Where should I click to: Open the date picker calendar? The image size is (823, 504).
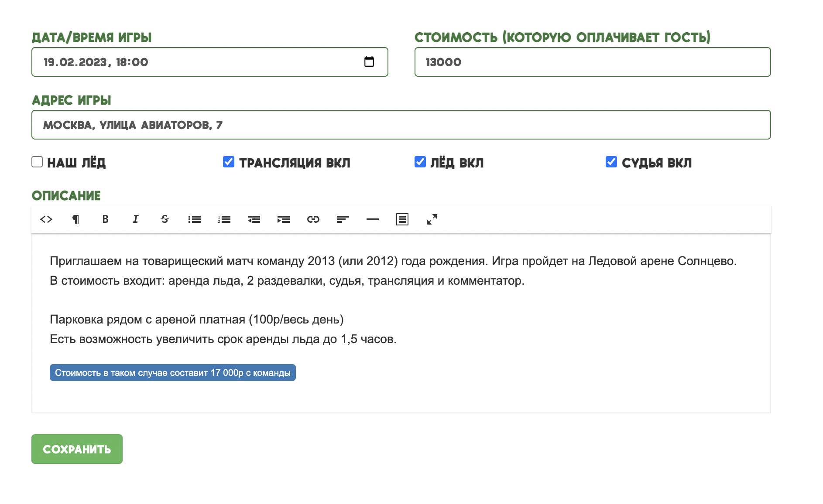(369, 62)
